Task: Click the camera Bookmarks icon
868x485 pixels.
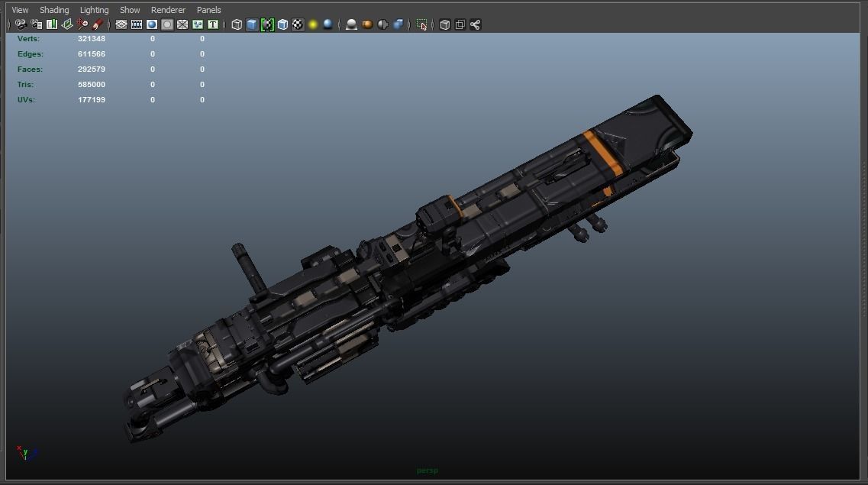Action: pos(52,24)
